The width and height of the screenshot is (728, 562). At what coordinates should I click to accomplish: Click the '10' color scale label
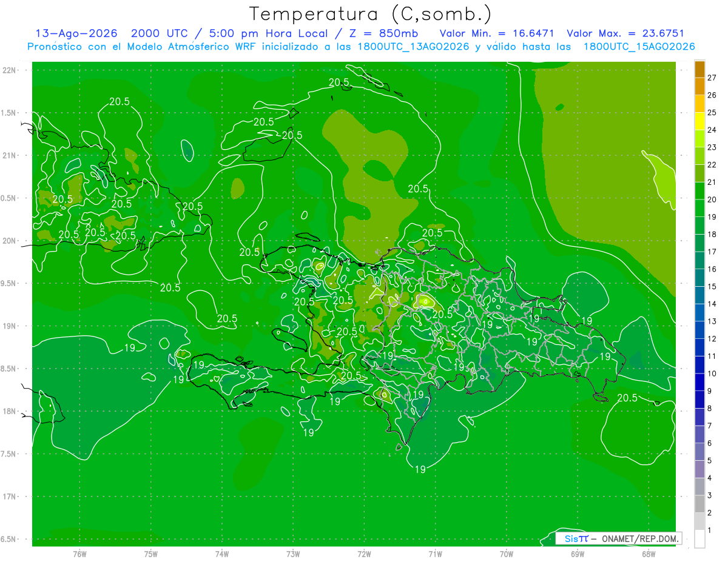(712, 373)
